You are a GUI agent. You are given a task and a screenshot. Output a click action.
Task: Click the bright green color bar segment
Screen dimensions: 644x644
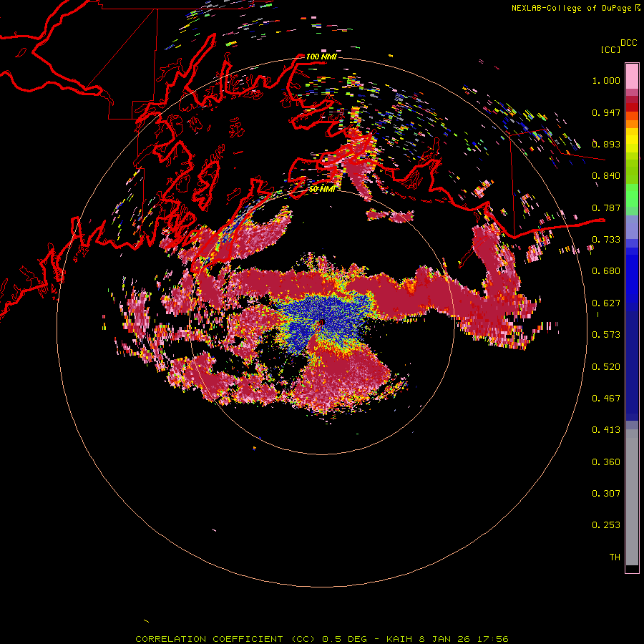pos(632,195)
